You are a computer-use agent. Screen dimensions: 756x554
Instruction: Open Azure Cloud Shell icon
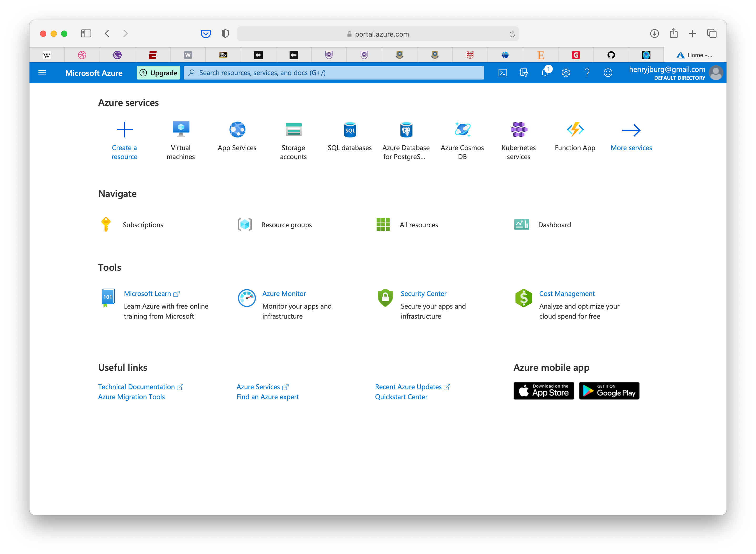coord(503,73)
